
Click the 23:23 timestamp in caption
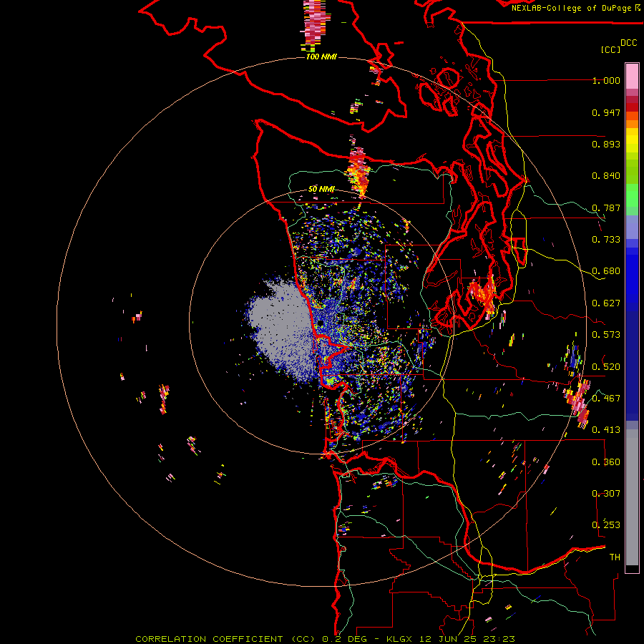[x=499, y=639]
